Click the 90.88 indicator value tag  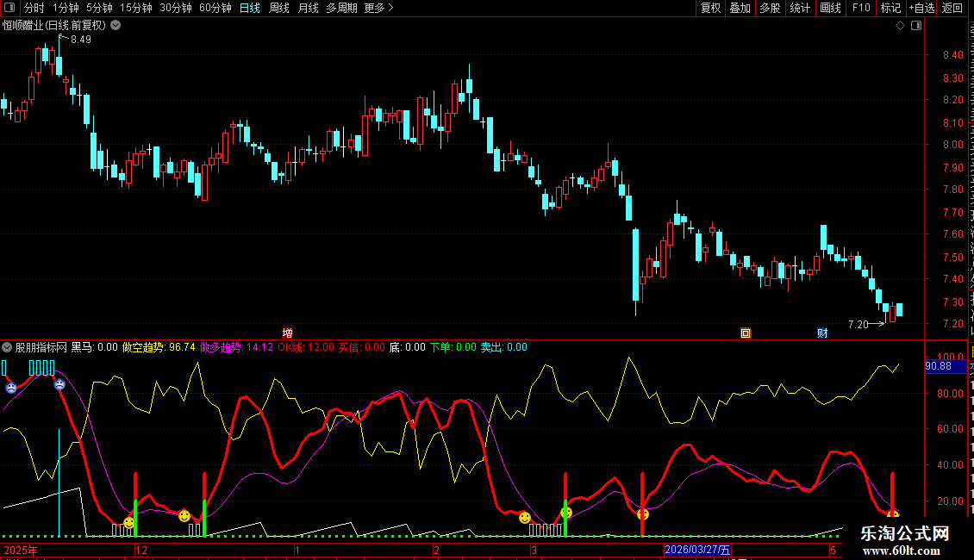(946, 366)
